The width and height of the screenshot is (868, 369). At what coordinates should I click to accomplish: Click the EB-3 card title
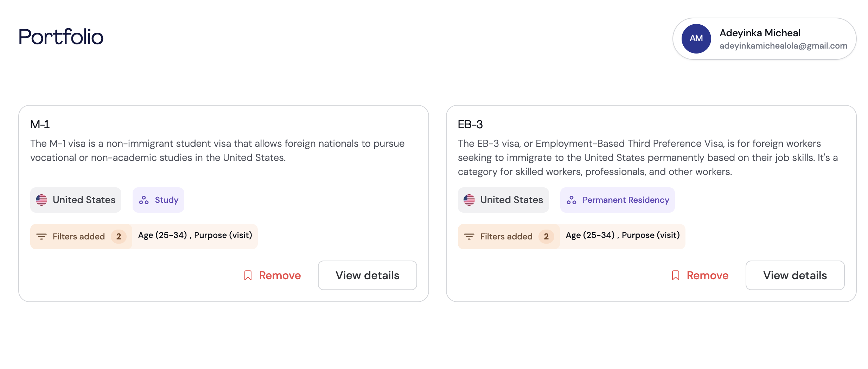tap(470, 124)
